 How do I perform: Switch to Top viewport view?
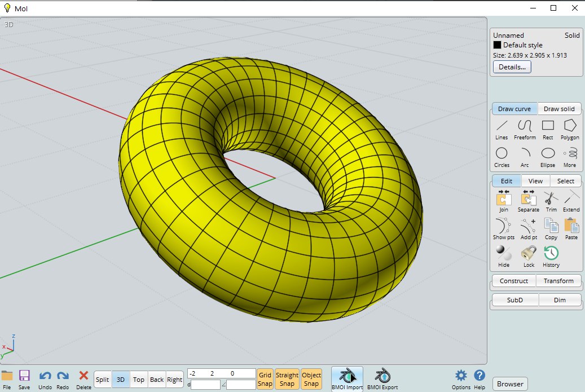[139, 380]
